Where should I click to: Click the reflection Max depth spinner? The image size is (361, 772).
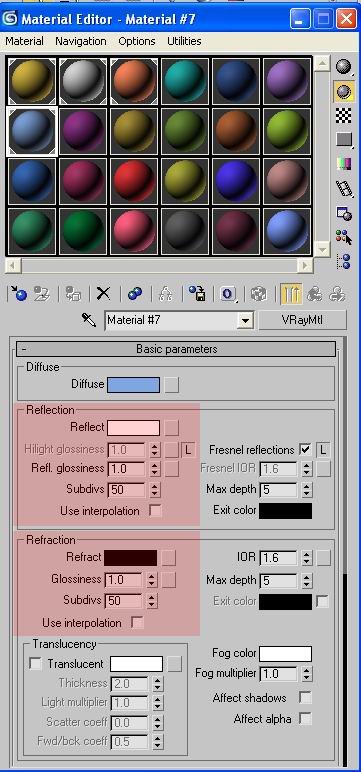click(x=307, y=489)
